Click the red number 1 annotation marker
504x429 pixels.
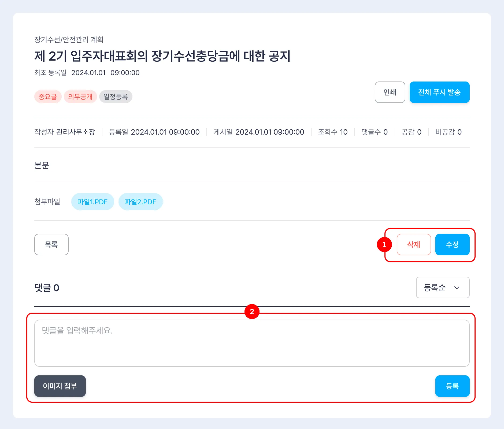[384, 245]
